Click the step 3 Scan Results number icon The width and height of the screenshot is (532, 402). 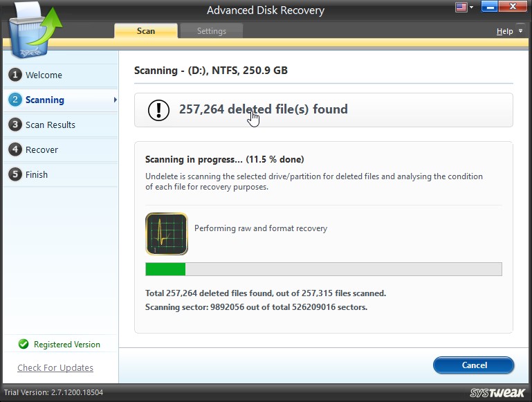15,125
